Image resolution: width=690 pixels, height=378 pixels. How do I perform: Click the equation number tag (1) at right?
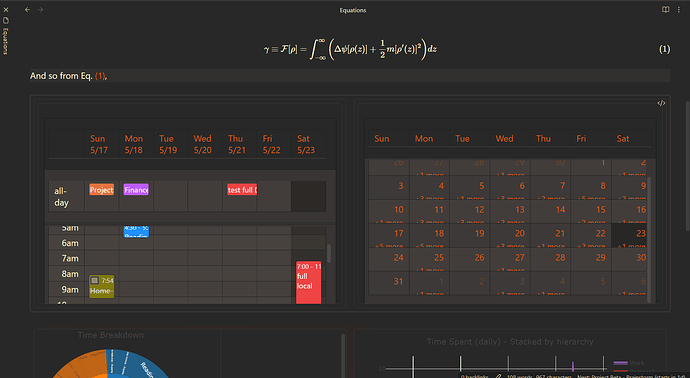[664, 49]
